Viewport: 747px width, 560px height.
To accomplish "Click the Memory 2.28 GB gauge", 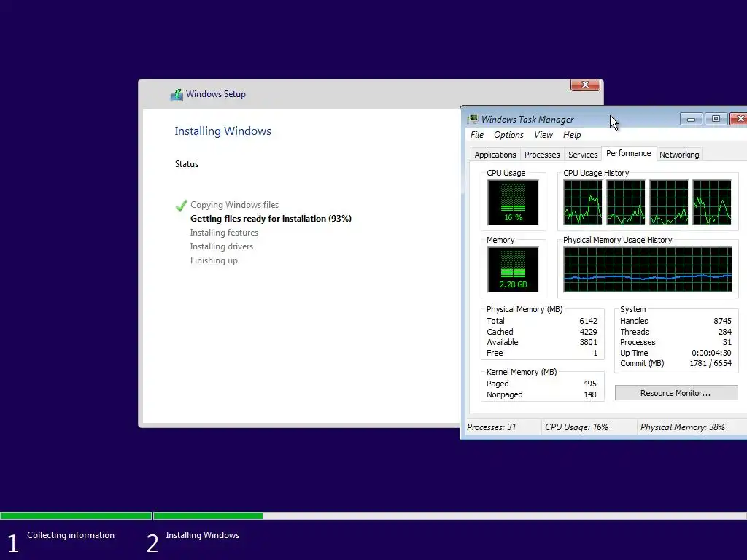I will (513, 270).
